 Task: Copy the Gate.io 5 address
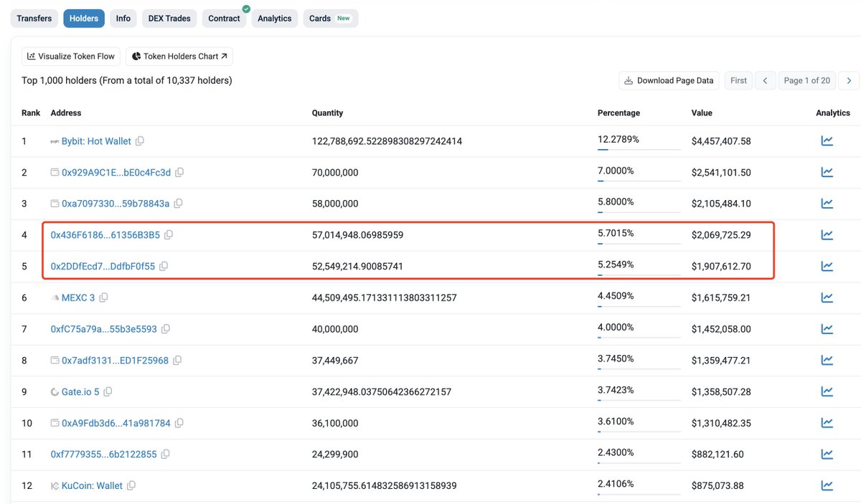108,392
